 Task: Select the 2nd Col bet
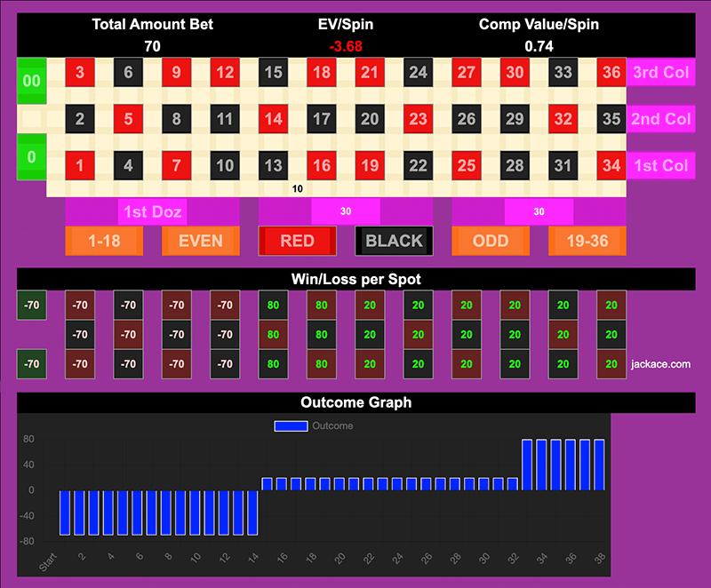click(x=660, y=119)
